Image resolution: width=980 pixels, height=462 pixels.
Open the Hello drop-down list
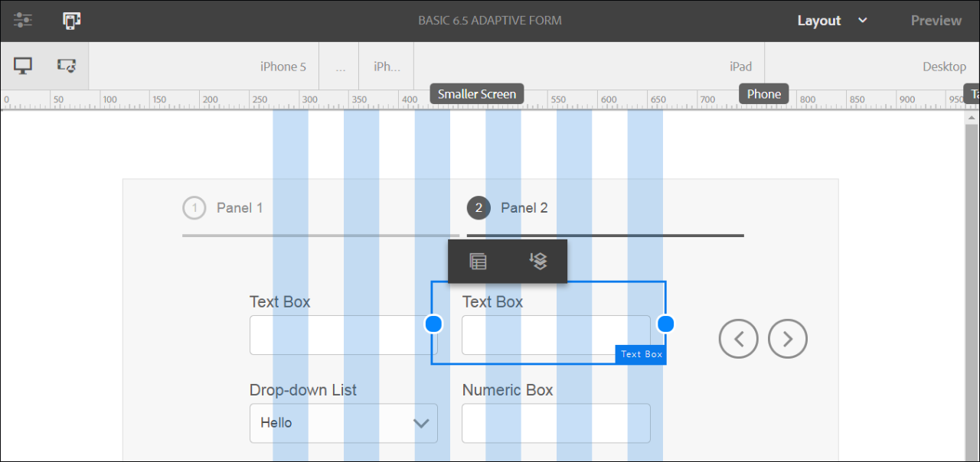coord(343,423)
